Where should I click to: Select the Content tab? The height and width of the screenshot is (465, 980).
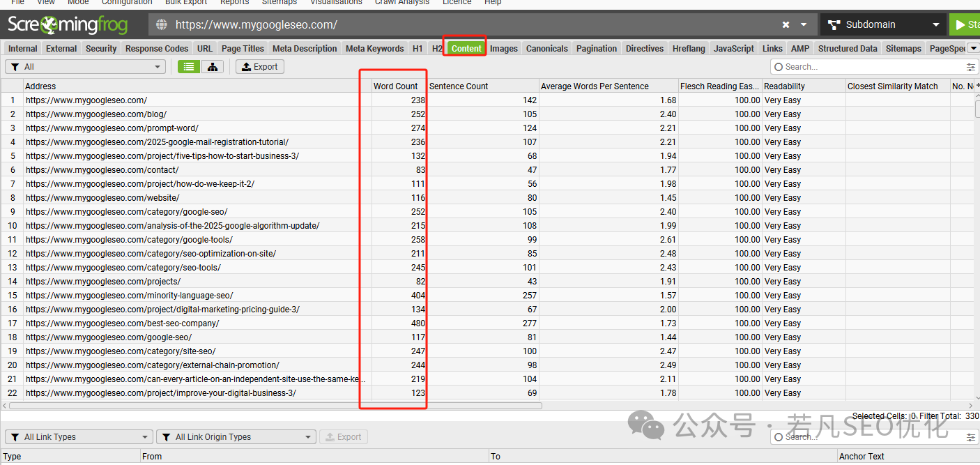[466, 49]
